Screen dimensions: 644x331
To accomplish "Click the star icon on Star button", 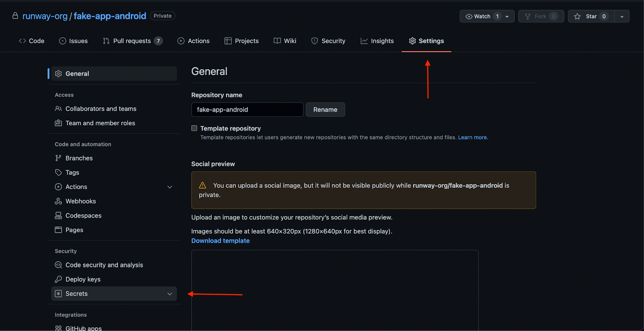I will pos(577,16).
